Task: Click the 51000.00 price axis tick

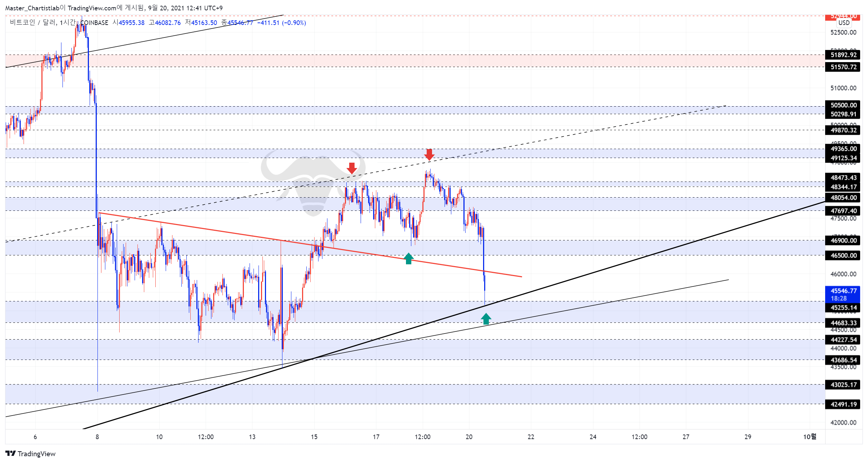Action: pyautogui.click(x=843, y=88)
